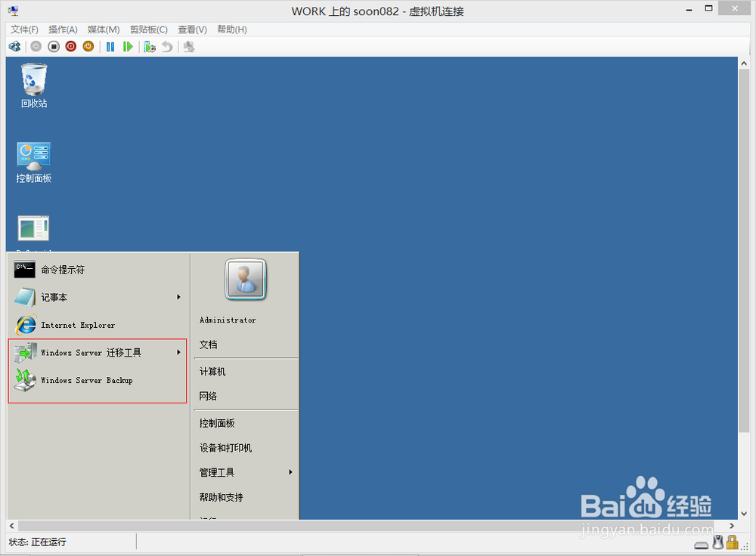Screen dimensions: 756x556
Task: Open the 帮助(H) menu
Action: coord(232,29)
